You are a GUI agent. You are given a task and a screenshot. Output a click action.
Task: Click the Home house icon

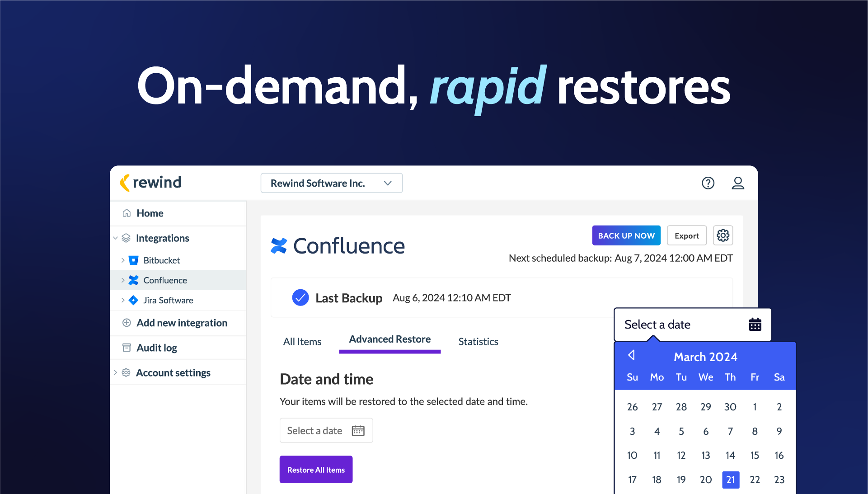(x=127, y=213)
